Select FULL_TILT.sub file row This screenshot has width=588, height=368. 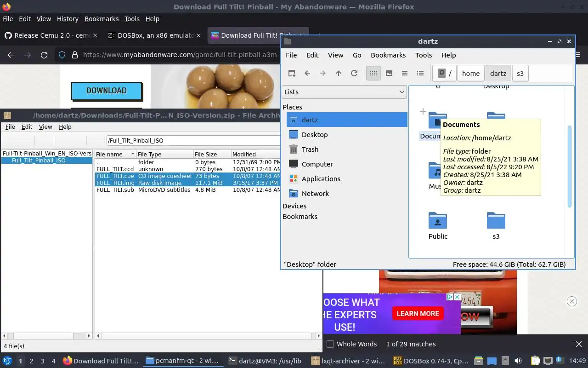187,190
